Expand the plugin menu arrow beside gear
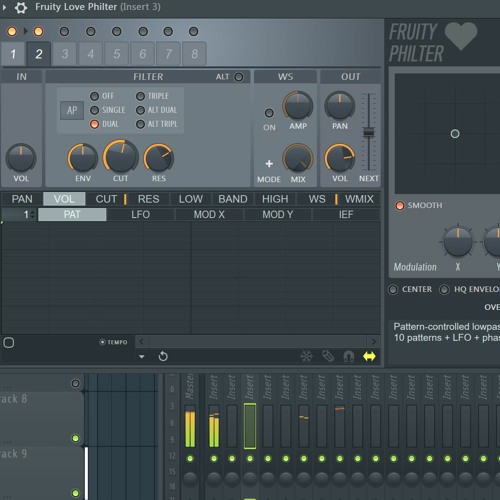The image size is (500, 500). click(x=4, y=7)
